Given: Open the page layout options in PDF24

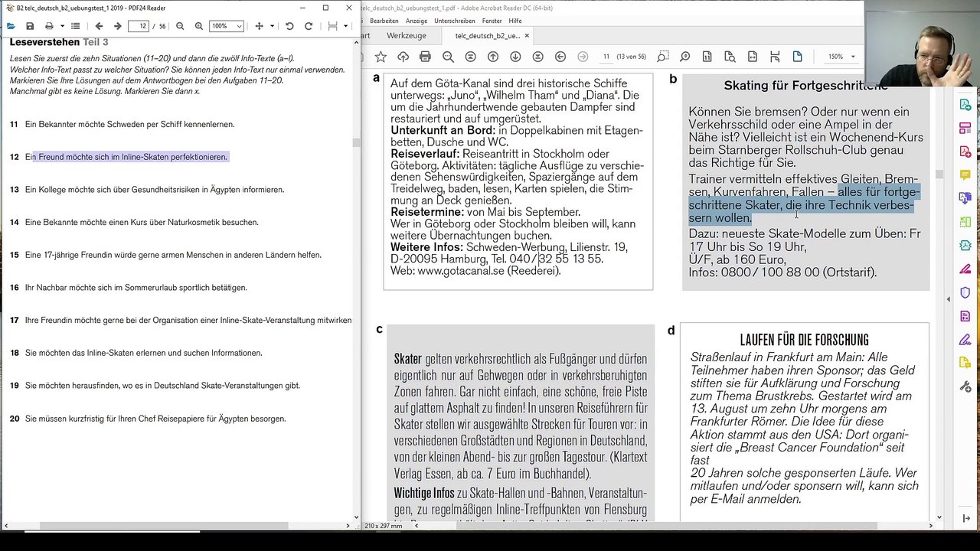Looking at the screenshot, I should (332, 26).
